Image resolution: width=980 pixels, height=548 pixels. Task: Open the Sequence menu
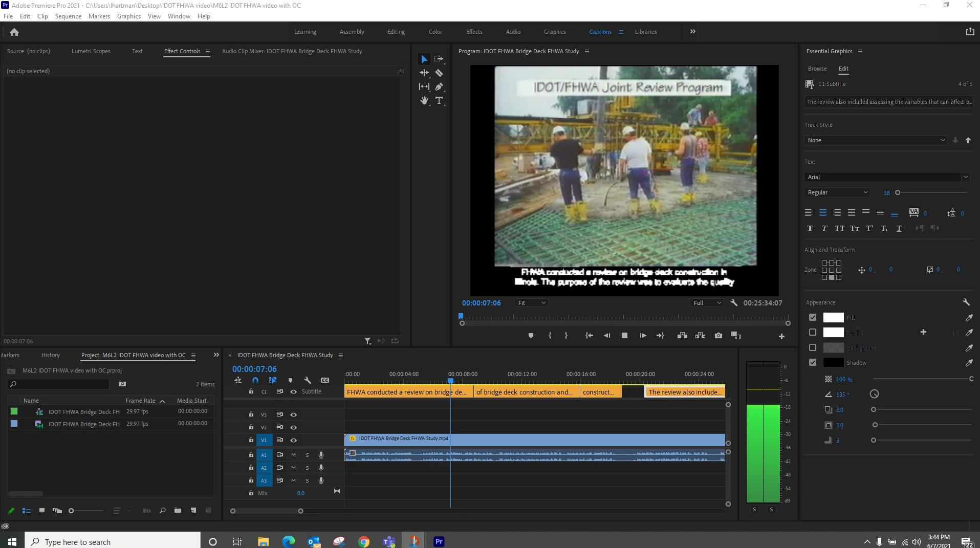click(x=68, y=16)
